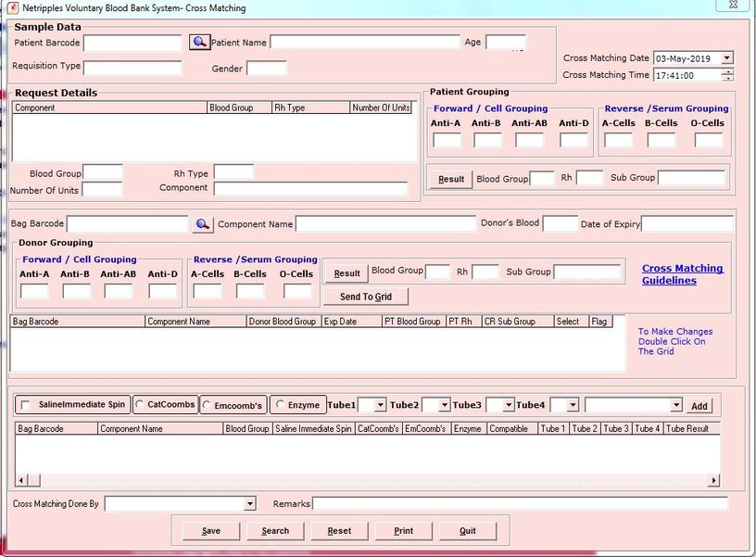The height and width of the screenshot is (557, 756).
Task: Click the donor Anti-AB input box
Action: pos(119,291)
